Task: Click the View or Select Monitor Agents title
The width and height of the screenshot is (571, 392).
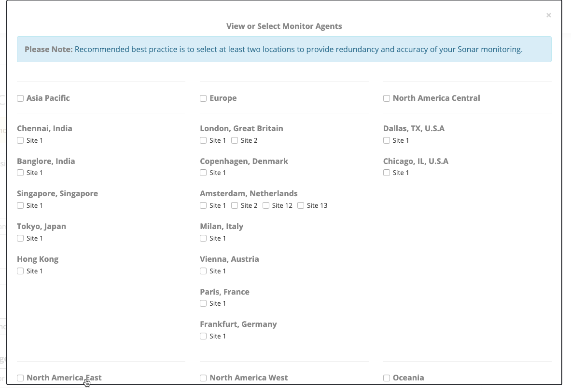Action: [284, 26]
